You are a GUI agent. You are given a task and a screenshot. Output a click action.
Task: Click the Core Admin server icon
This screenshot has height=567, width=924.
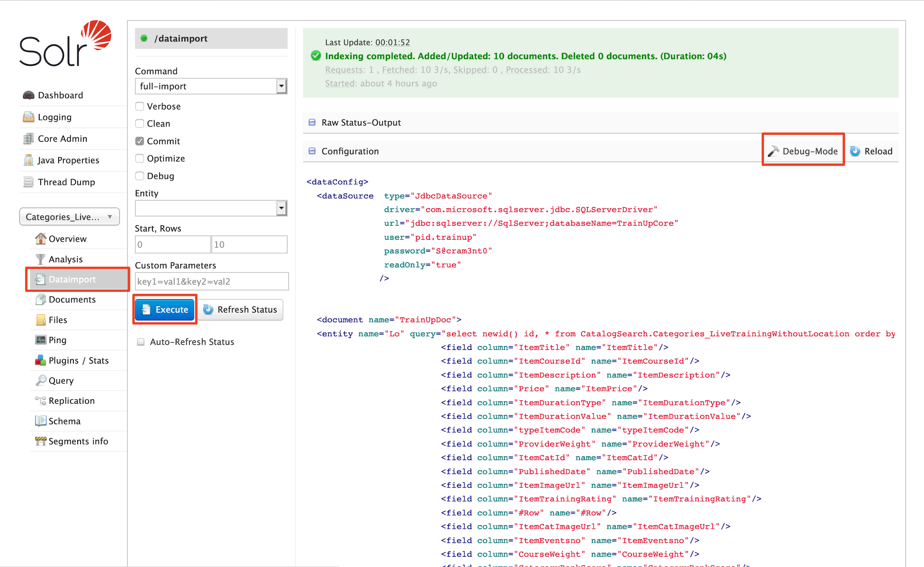[29, 139]
